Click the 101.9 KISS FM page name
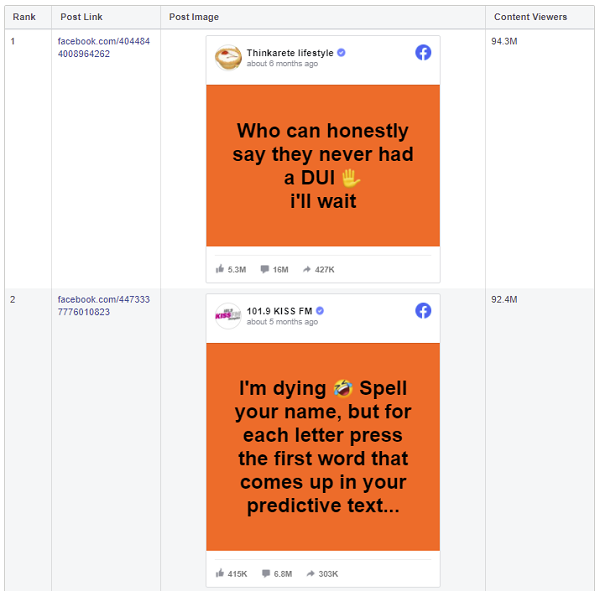Image resolution: width=600 pixels, height=591 pixels. coord(279,311)
